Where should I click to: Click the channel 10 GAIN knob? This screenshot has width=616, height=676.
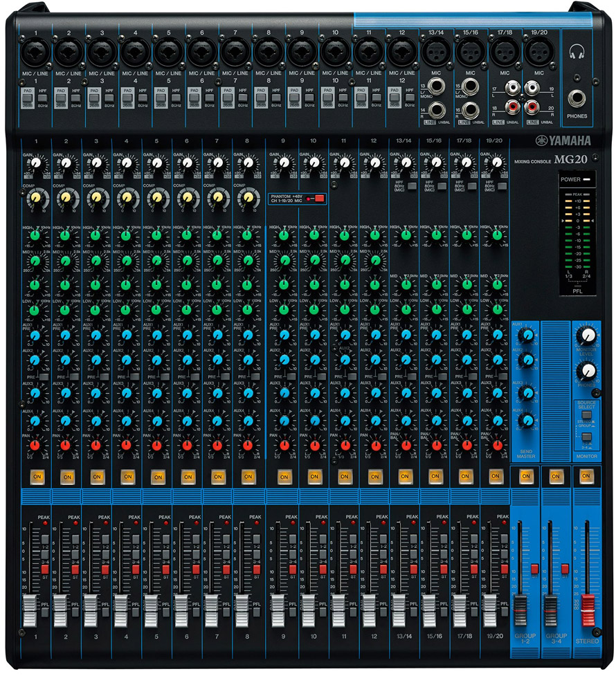pos(314,163)
